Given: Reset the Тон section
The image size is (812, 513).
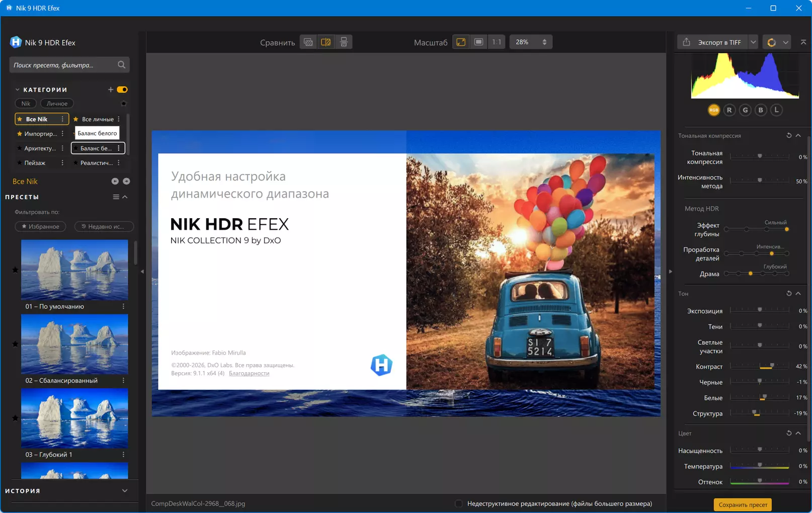Looking at the screenshot, I should pyautogui.click(x=789, y=294).
